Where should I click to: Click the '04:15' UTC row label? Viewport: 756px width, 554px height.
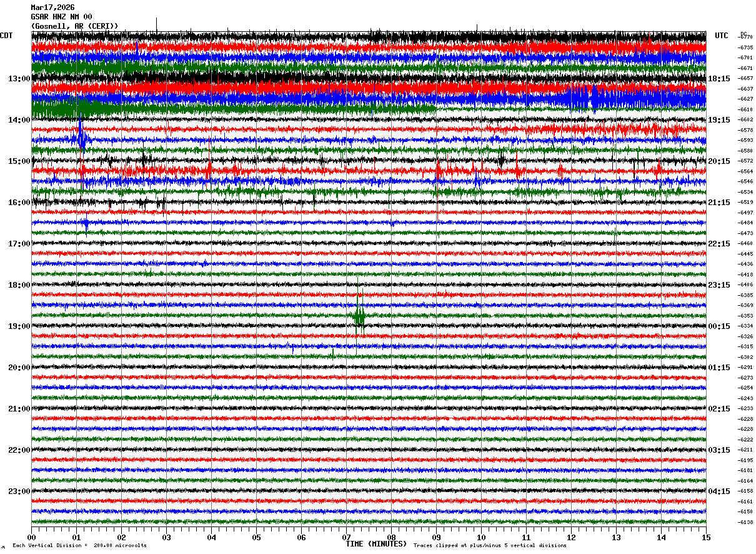pos(719,491)
